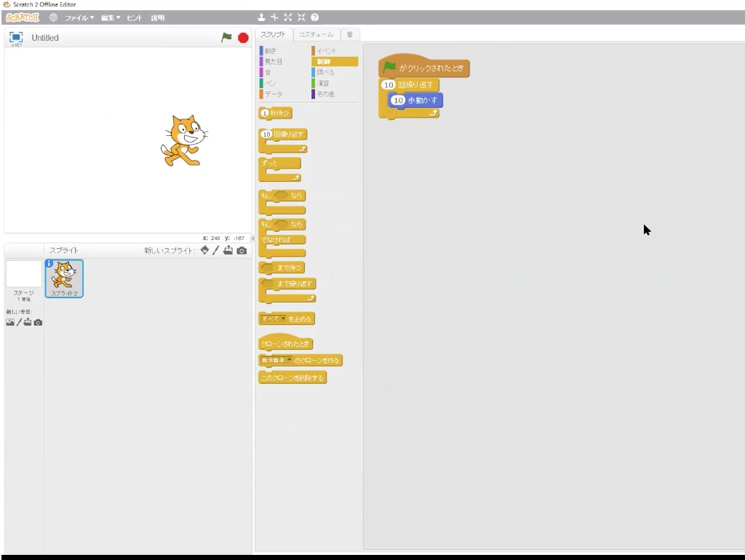Choose a new backdrop from the library icon
745x560 pixels.
point(10,322)
